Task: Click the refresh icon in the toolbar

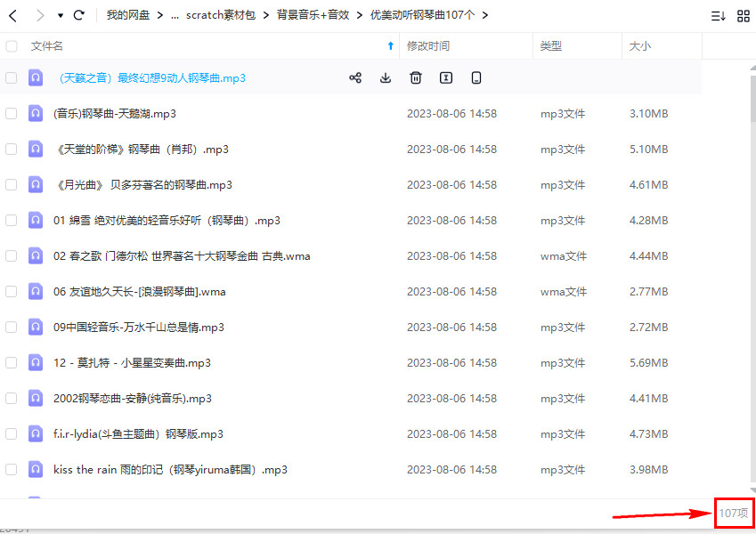Action: [79, 15]
